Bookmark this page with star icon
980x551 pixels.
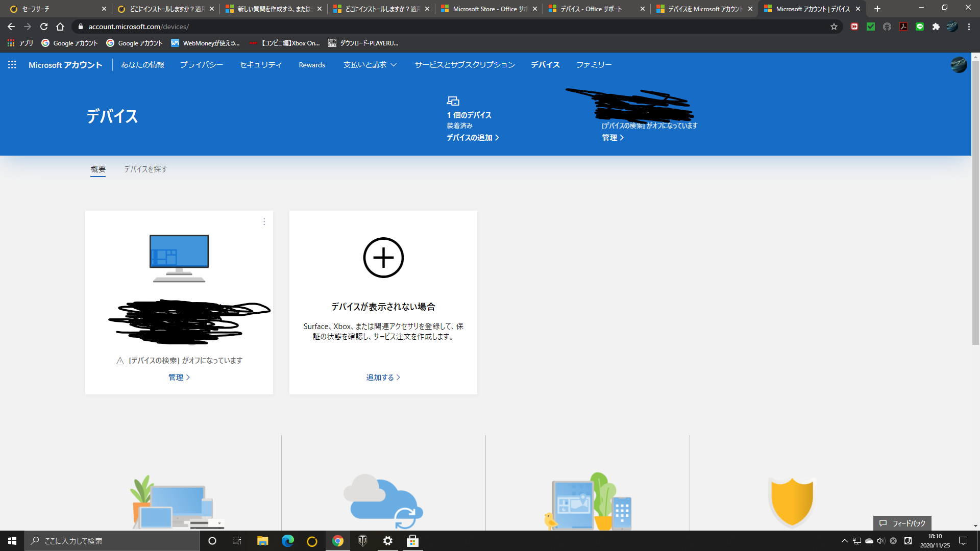pos(834,27)
